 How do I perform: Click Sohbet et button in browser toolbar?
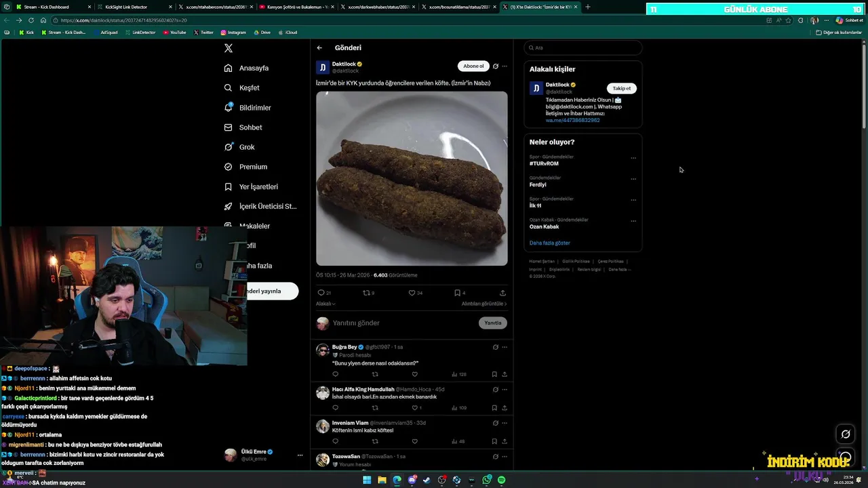(x=850, y=20)
